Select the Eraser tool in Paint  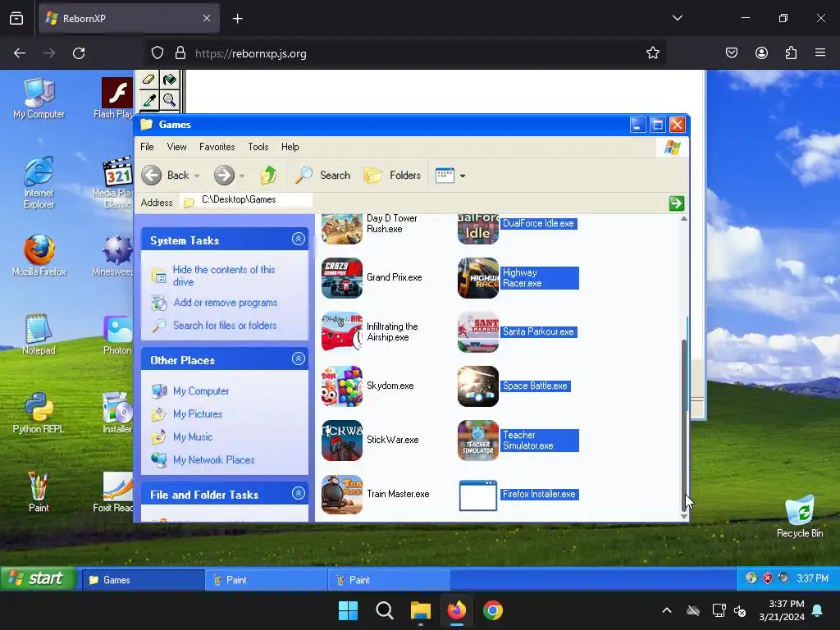tap(148, 80)
